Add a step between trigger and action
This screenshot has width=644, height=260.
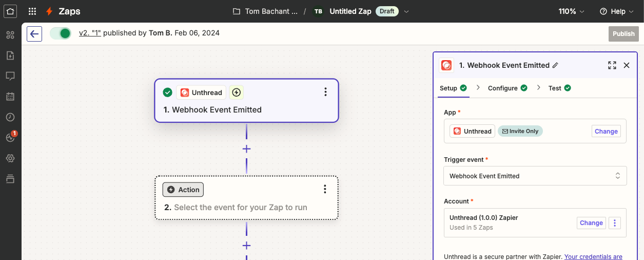[246, 149]
